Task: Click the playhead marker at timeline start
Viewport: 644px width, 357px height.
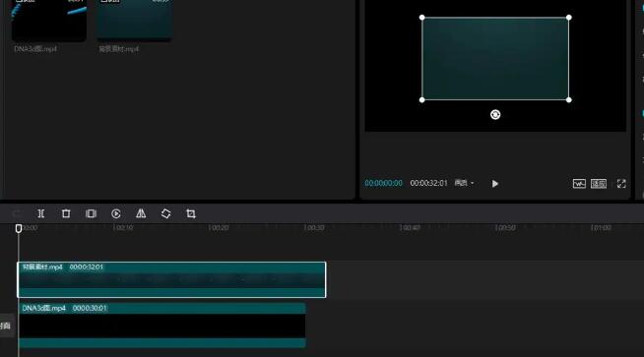Action: [x=19, y=228]
